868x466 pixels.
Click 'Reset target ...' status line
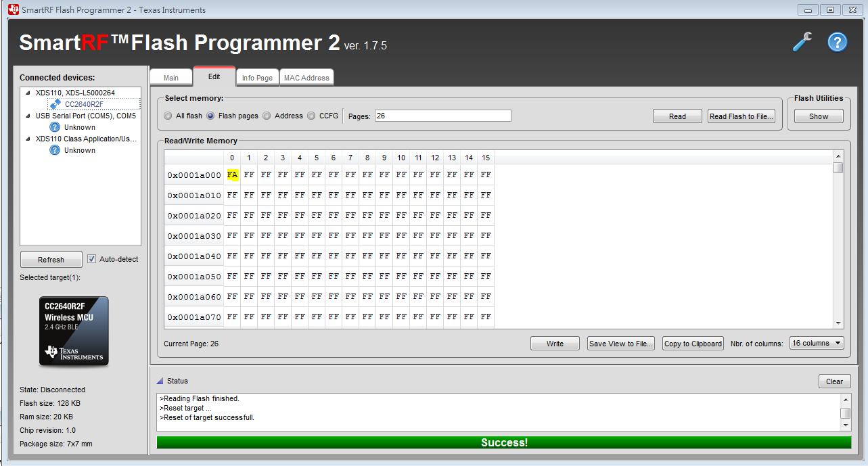coord(185,408)
